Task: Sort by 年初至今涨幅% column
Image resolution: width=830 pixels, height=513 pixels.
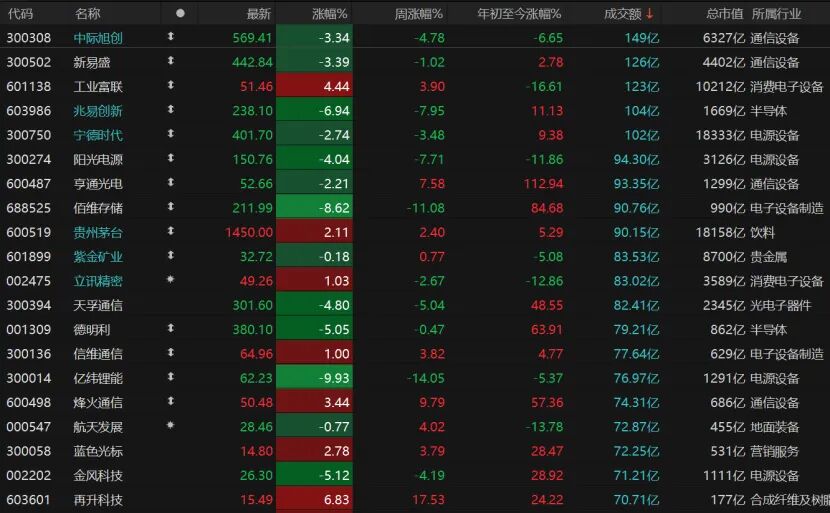Action: [519, 14]
